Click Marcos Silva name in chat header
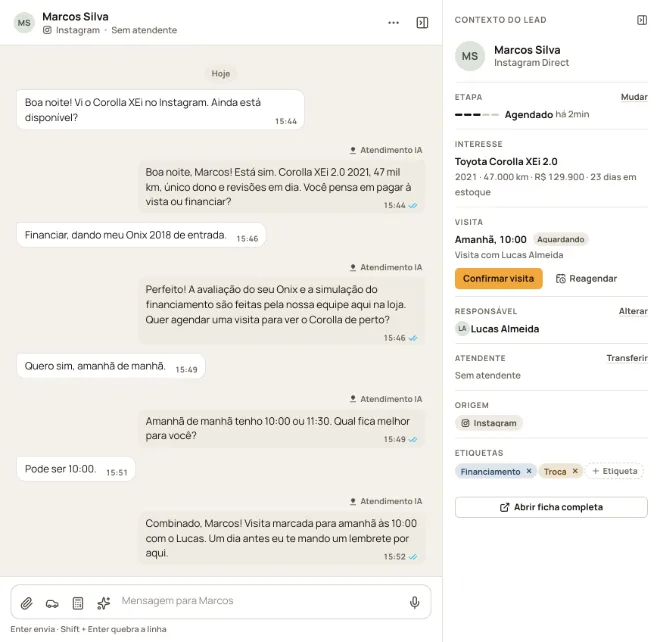 tap(75, 16)
